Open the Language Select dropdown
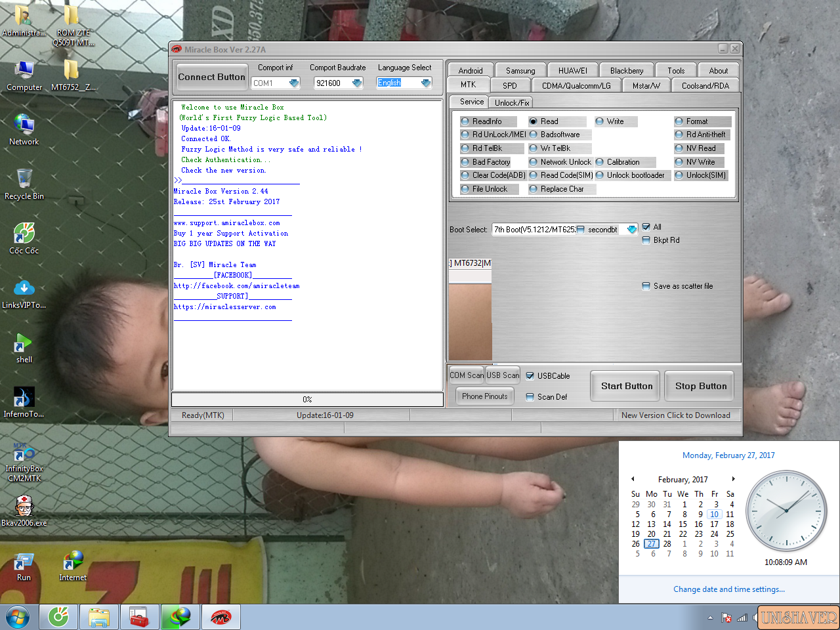The width and height of the screenshot is (840, 630). pyautogui.click(x=426, y=83)
